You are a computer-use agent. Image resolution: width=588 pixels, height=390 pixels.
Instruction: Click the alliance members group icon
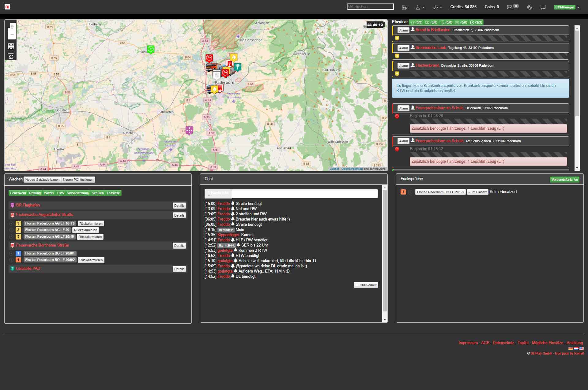click(530, 7)
